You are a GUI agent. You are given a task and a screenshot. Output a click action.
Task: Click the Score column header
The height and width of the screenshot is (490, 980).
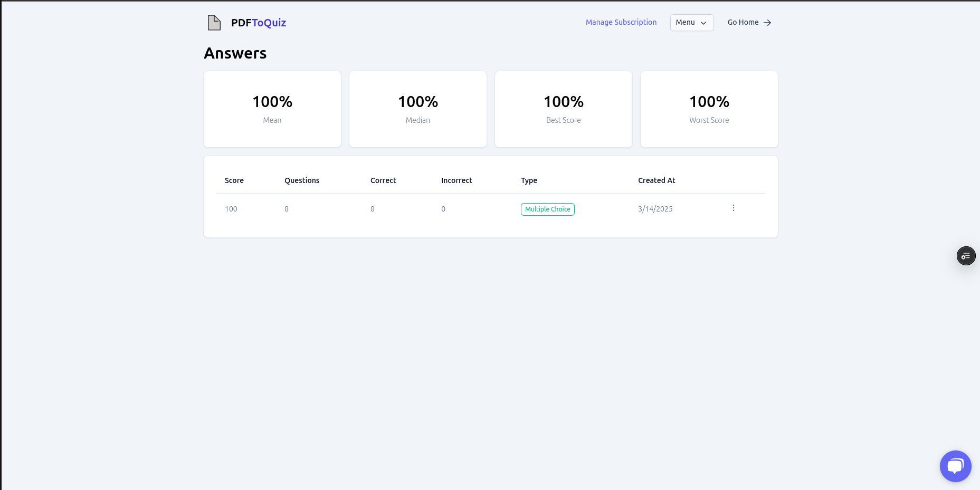pos(234,180)
